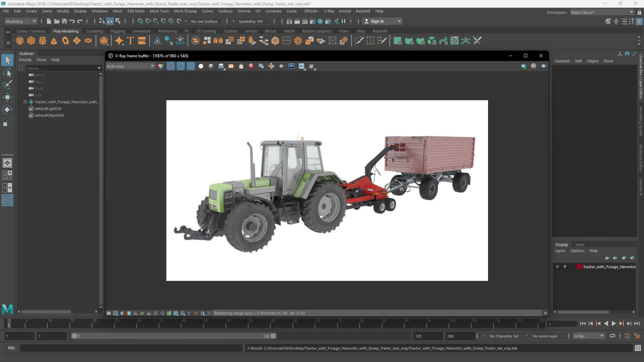
Task: Switch to the Sculpting shelf tab
Action: (94, 31)
